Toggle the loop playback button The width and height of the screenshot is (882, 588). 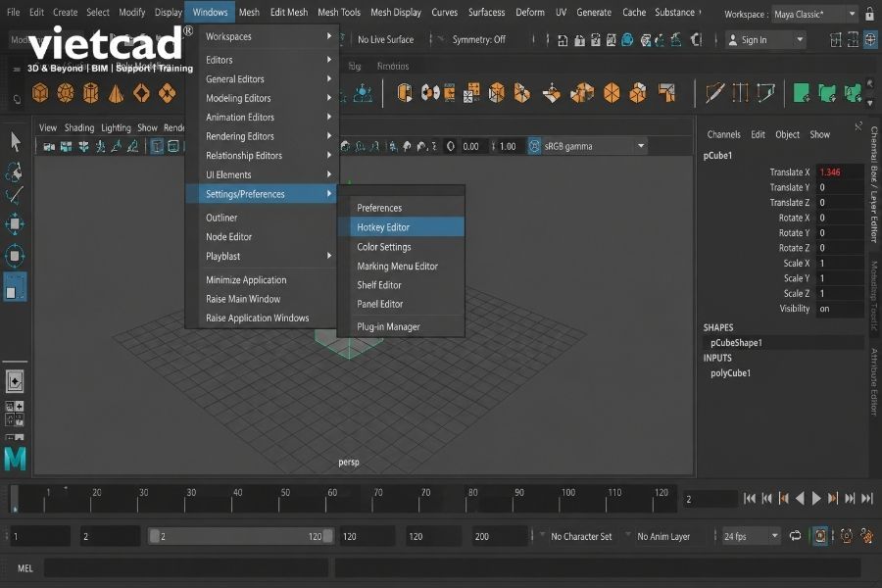click(x=795, y=536)
